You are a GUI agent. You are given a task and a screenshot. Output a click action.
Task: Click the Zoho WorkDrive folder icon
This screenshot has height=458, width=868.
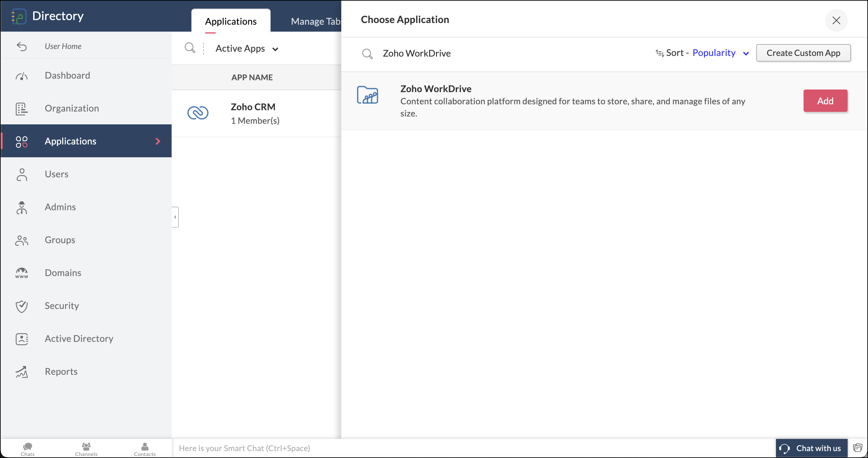click(367, 95)
